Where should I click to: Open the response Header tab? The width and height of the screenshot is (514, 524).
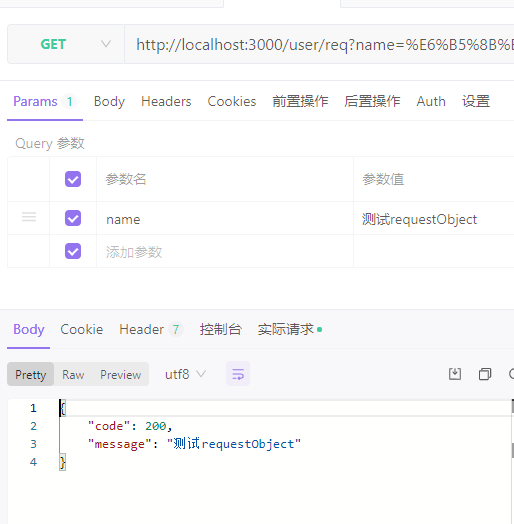point(151,330)
